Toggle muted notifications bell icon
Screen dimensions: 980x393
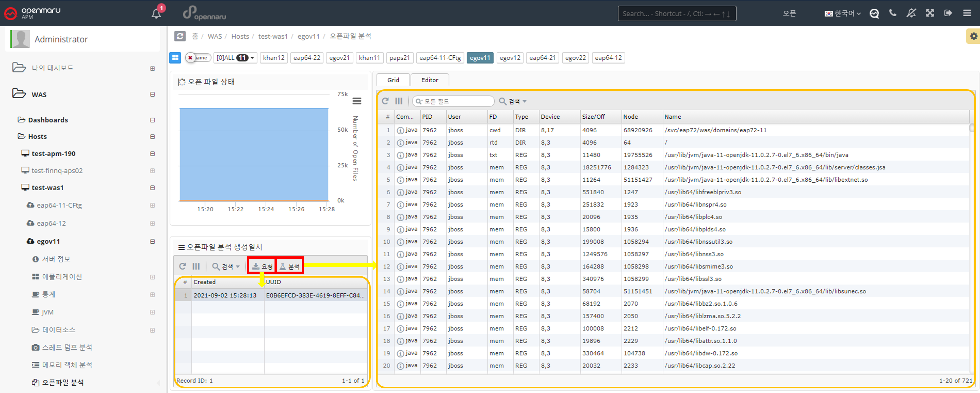(x=911, y=13)
